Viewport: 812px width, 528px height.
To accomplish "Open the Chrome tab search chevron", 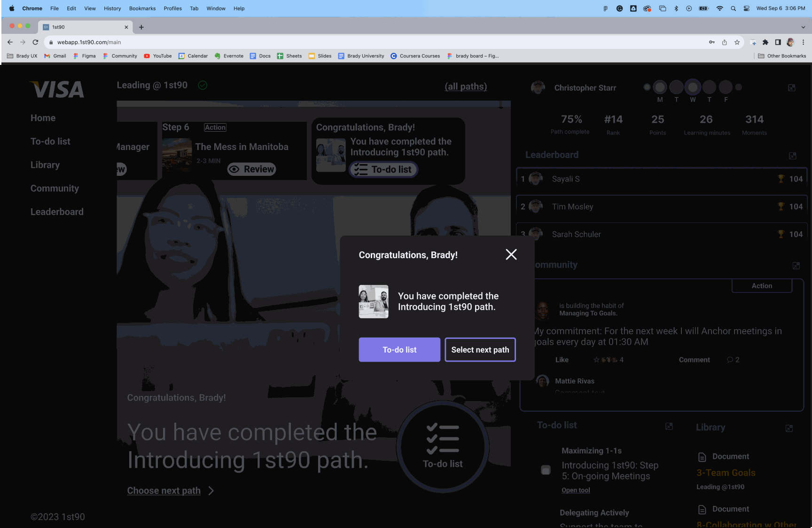I will tap(803, 27).
